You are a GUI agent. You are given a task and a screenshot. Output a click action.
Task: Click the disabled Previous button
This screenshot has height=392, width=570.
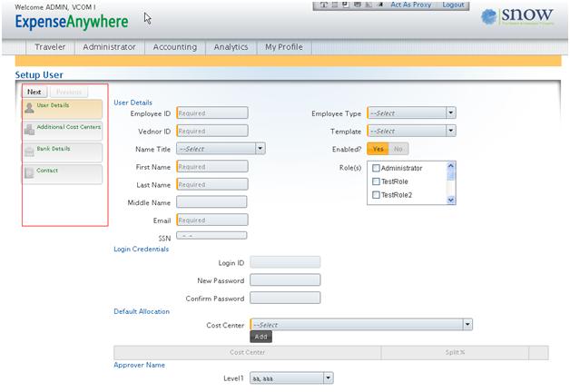click(69, 92)
